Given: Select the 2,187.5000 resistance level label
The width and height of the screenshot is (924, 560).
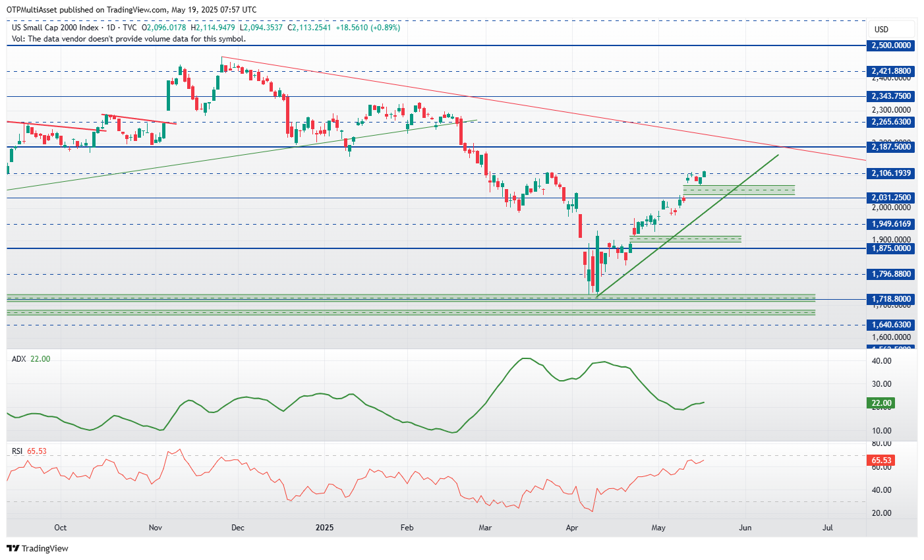Looking at the screenshot, I should pos(891,147).
